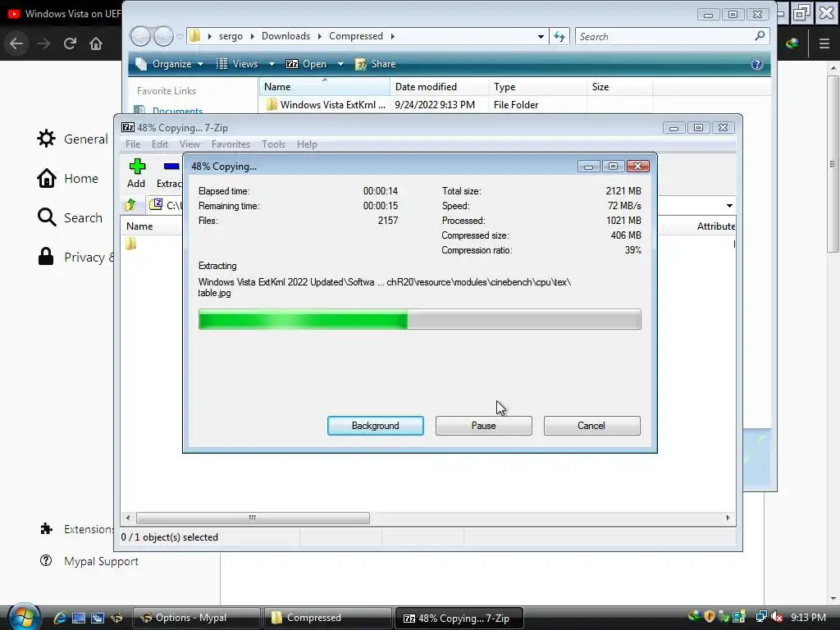Click Show Desktop in quick launch
The height and width of the screenshot is (630, 840).
(x=79, y=618)
